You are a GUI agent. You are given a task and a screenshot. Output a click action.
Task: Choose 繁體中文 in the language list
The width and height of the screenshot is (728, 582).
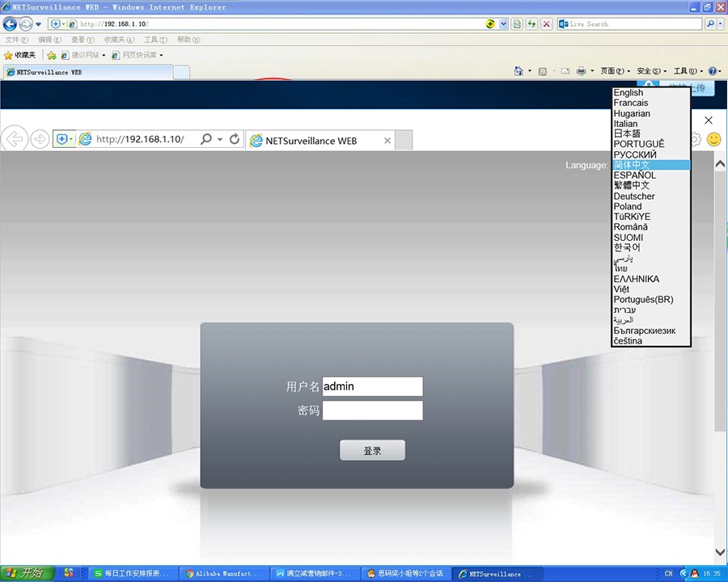point(632,186)
